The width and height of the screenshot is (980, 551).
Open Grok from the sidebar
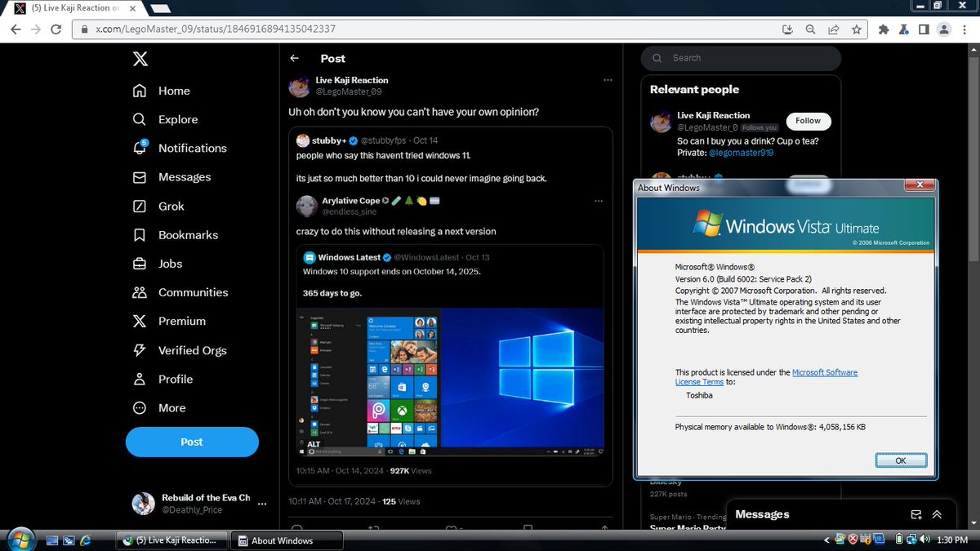(x=158, y=206)
